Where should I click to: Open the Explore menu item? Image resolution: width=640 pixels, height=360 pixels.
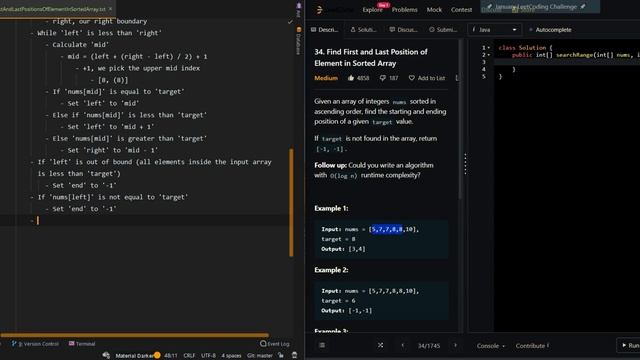373,9
